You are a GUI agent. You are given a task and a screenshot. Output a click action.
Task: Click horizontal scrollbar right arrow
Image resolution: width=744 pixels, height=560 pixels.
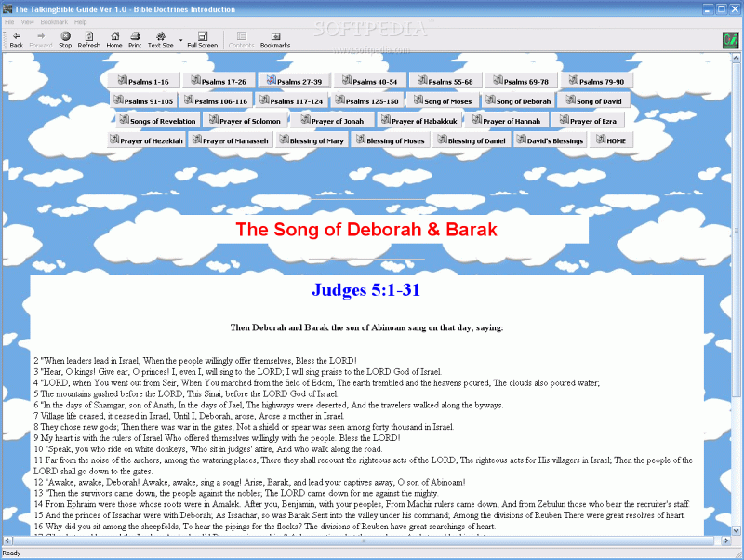click(726, 540)
